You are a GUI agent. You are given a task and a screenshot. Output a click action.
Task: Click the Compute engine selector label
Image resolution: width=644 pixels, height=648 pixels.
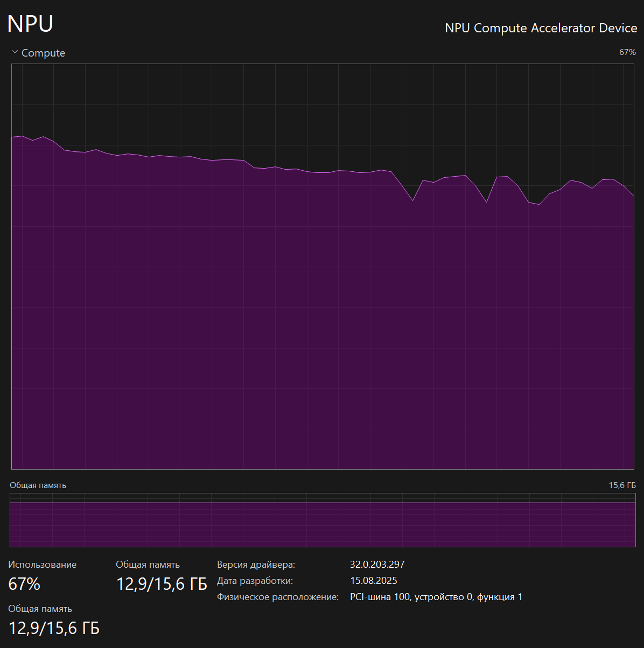pos(43,53)
